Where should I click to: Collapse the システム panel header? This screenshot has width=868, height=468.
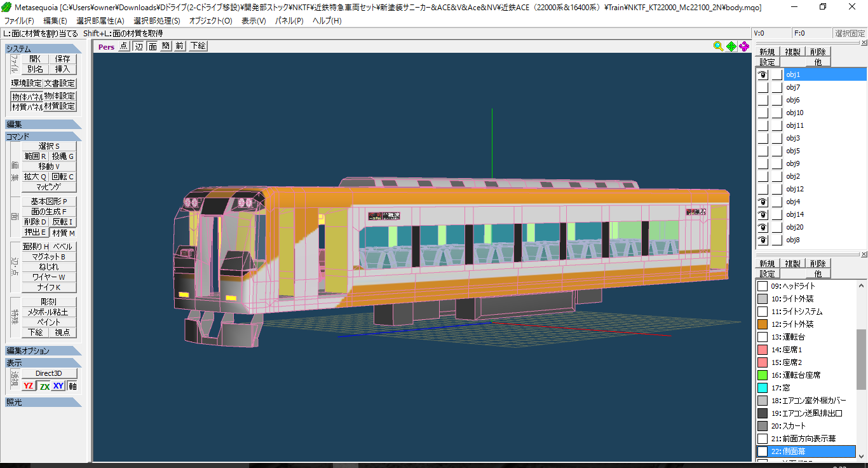pos(43,48)
